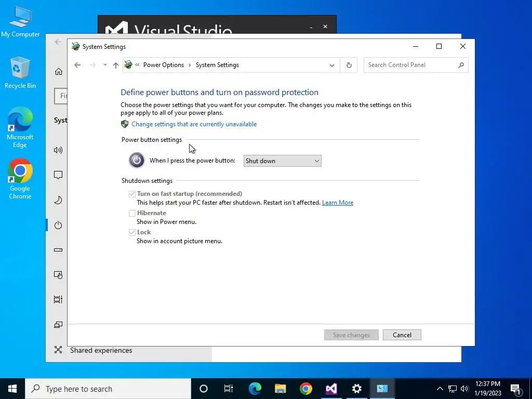The image size is (532, 399).
Task: Switch to Control Panel in taskbar
Action: click(x=382, y=389)
